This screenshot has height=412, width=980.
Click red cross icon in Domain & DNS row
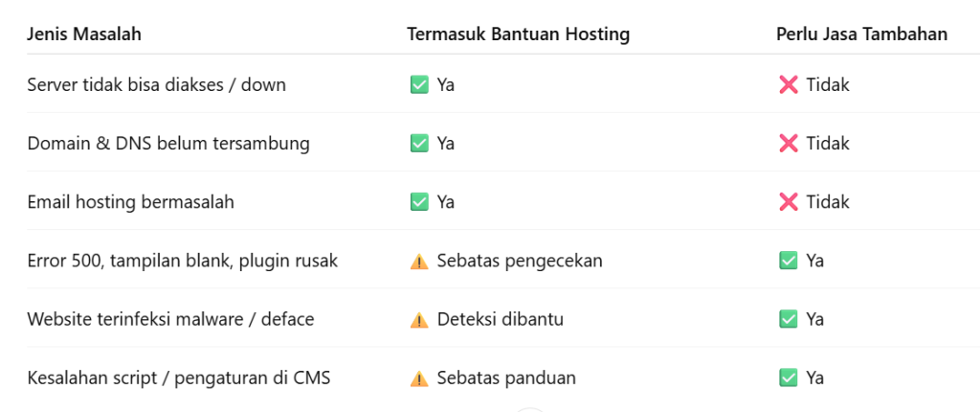point(789,144)
